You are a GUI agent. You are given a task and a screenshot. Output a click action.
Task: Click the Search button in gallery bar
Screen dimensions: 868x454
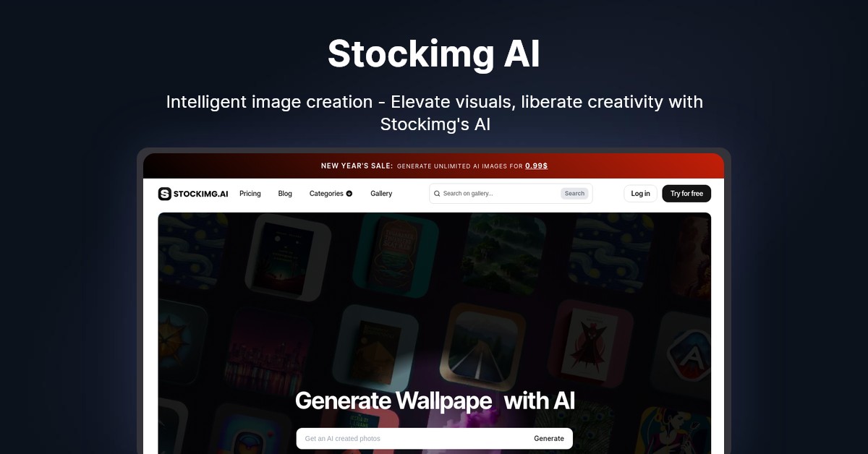(x=574, y=194)
